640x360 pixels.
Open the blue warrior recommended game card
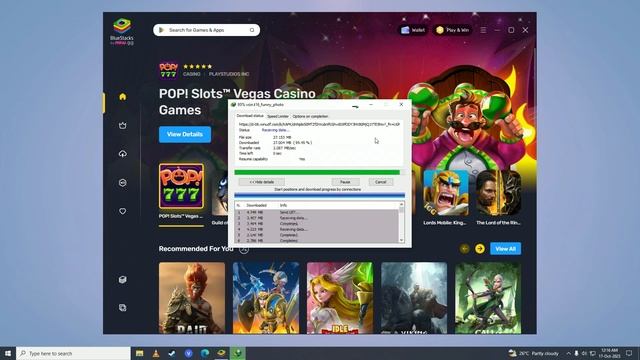(x=266, y=298)
